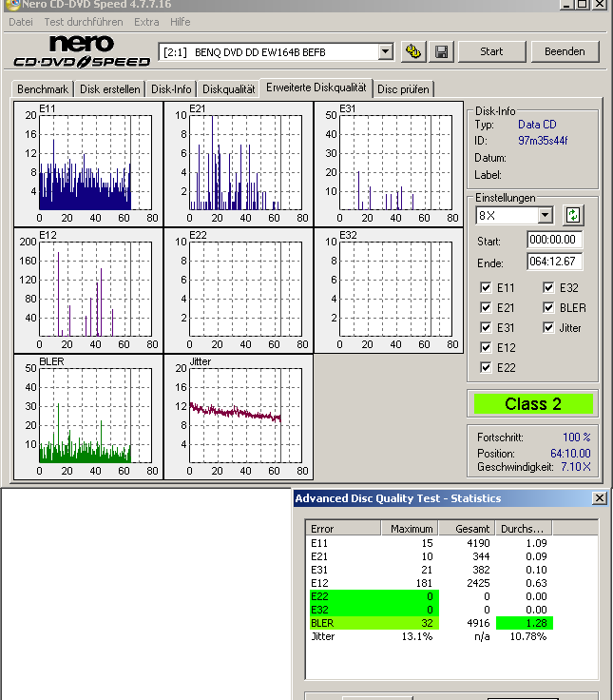Screen dimensions: 613x700
Task: Close the Advanced Disc Quality Test statistics window
Action: coord(599,498)
